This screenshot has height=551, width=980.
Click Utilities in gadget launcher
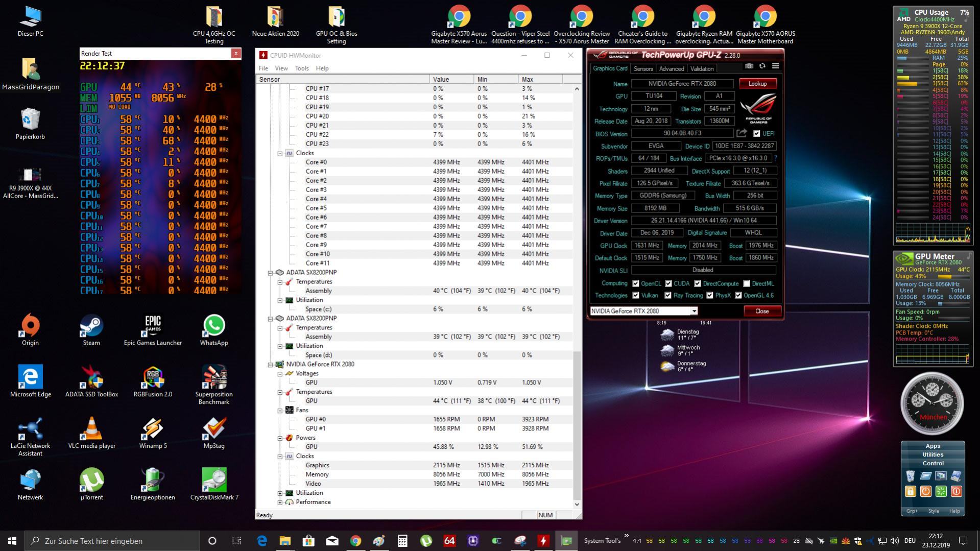[933, 454]
